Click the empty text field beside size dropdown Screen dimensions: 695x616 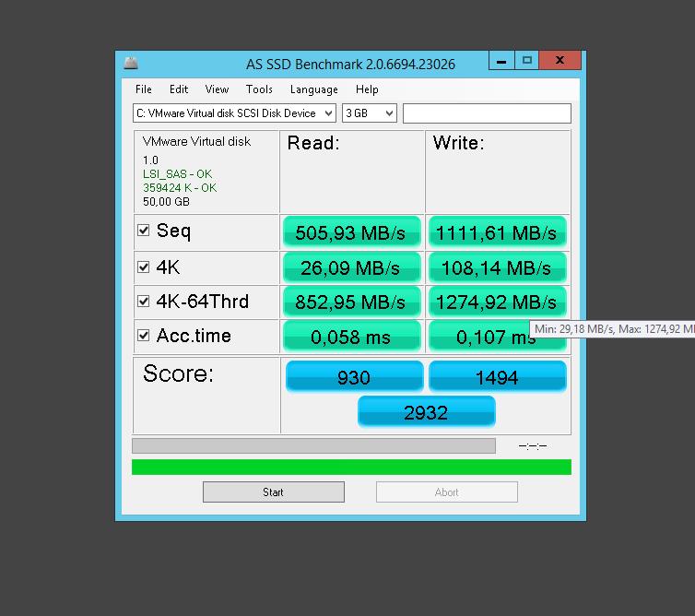coord(487,113)
